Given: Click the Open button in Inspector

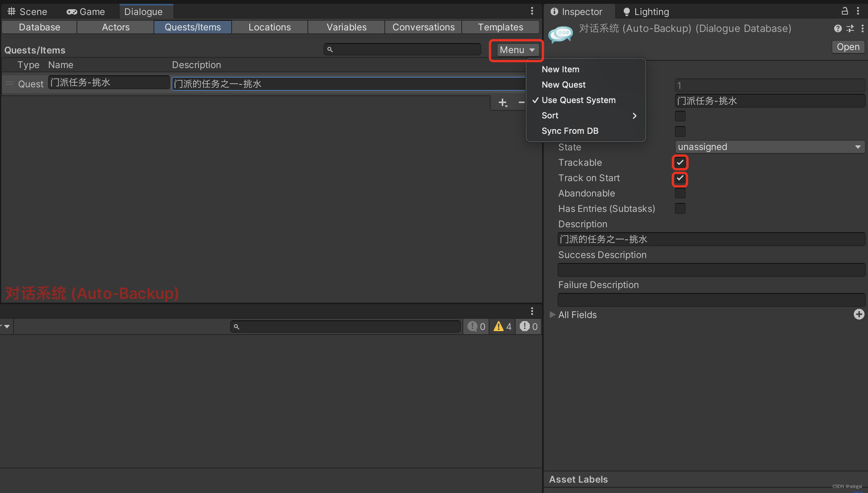Looking at the screenshot, I should coord(848,47).
